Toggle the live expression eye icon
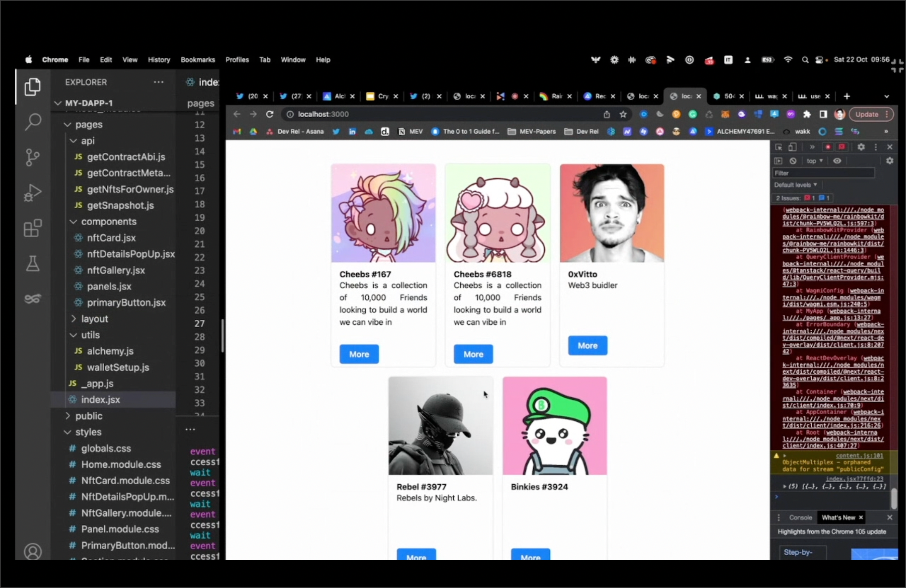 [837, 161]
